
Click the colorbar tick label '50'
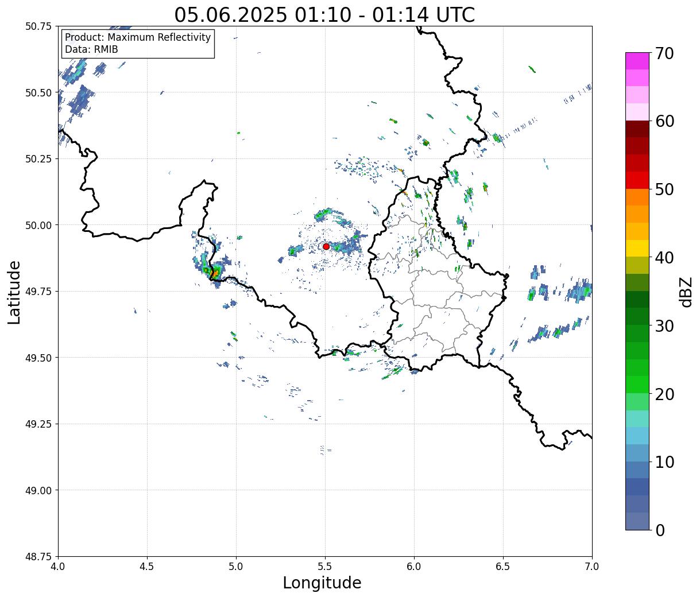[x=664, y=189]
